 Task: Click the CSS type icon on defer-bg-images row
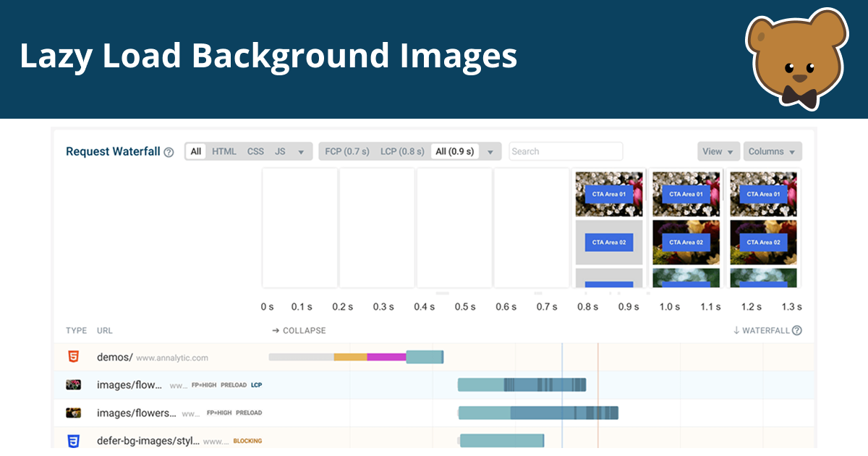pyautogui.click(x=73, y=440)
